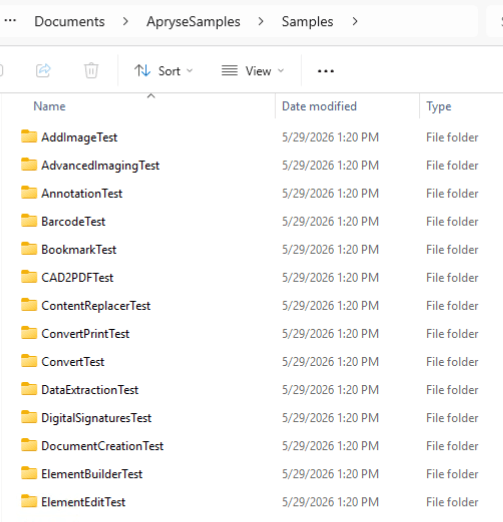
Task: Click the ElementBuilderTest folder name
Action: 92,474
